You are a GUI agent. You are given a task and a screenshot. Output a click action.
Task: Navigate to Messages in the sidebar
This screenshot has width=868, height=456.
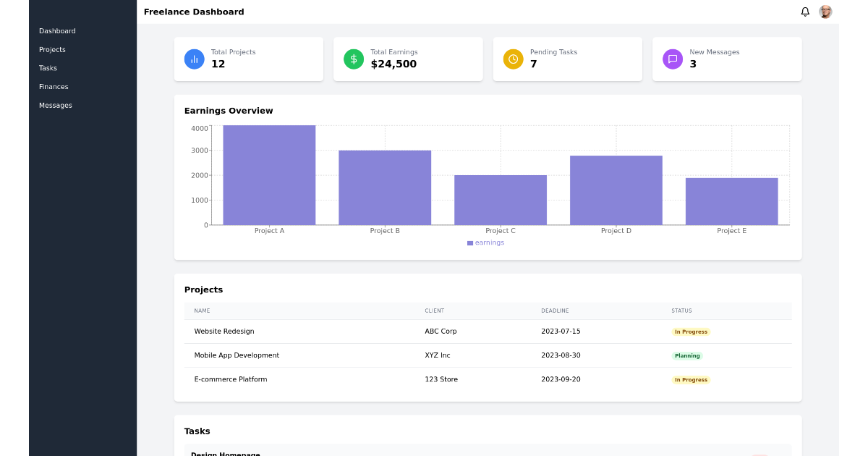click(x=56, y=105)
